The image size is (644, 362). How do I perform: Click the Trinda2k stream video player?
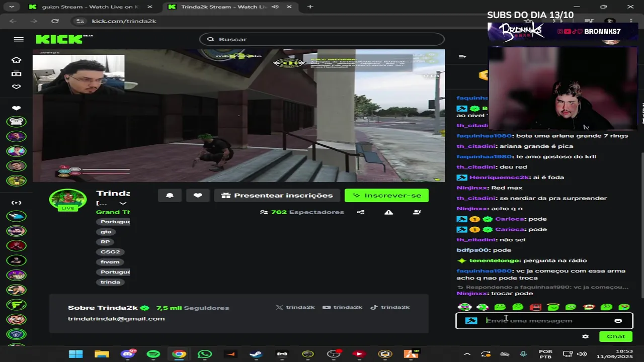point(238,116)
